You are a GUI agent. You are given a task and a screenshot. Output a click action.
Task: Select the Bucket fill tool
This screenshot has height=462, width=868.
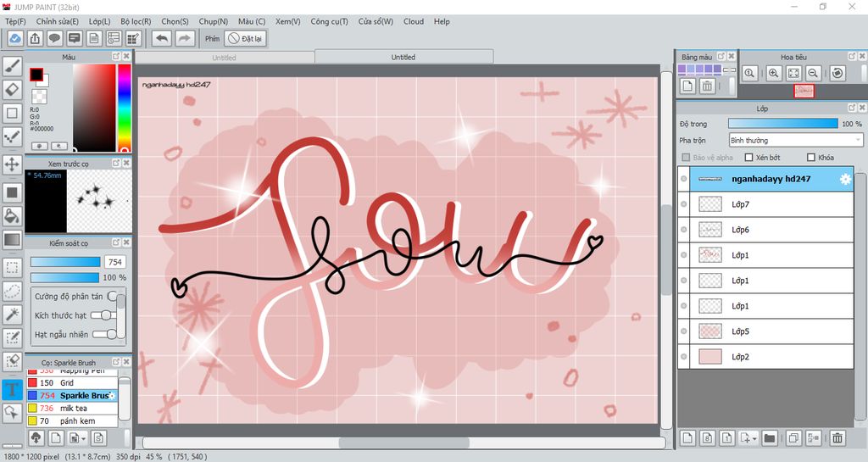pos(12,215)
